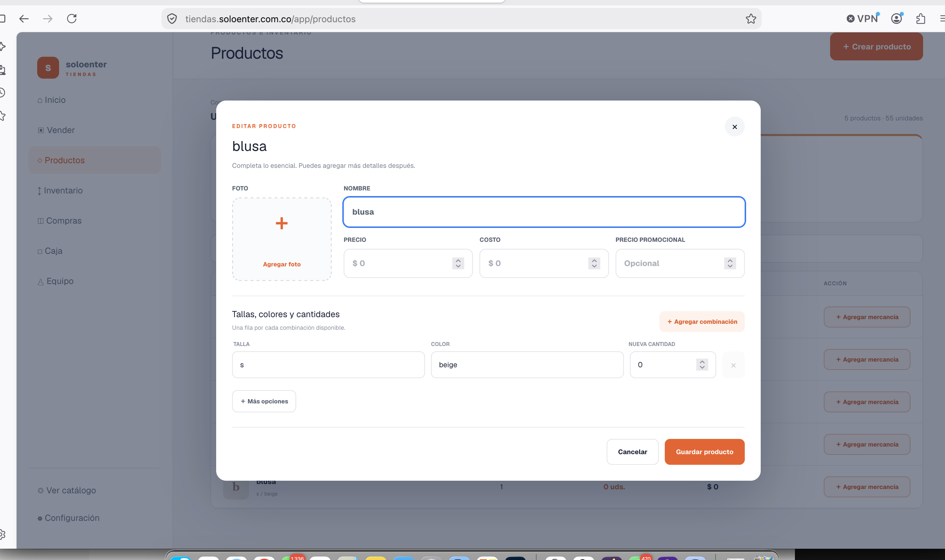Click the Nueva cantidad stepper arrows
The height and width of the screenshot is (560, 945).
(x=702, y=364)
